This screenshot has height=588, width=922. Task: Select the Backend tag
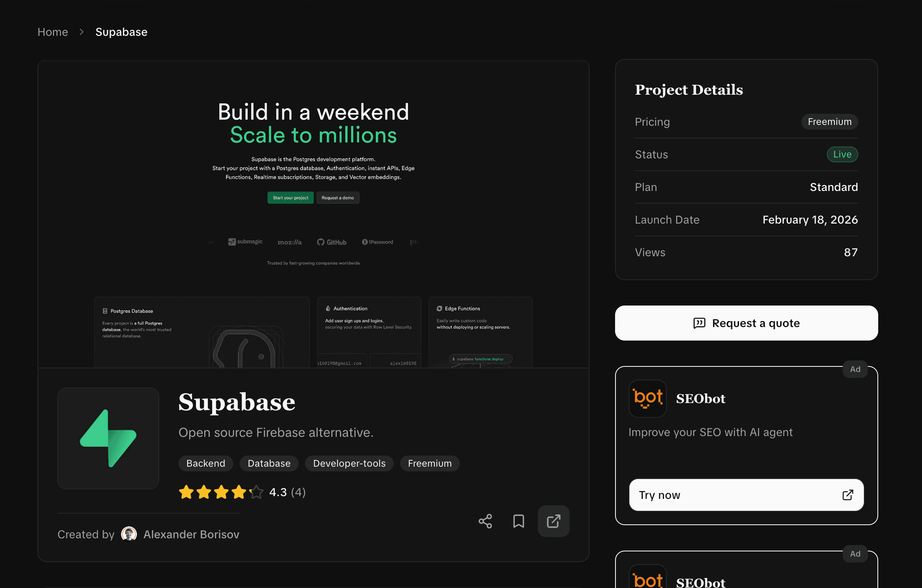click(206, 463)
